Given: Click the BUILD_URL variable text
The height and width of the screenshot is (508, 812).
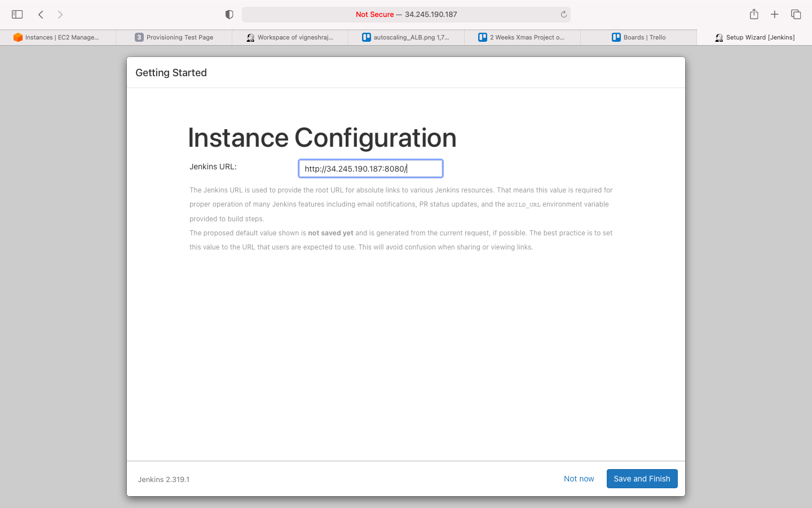Looking at the screenshot, I should click(x=524, y=205).
